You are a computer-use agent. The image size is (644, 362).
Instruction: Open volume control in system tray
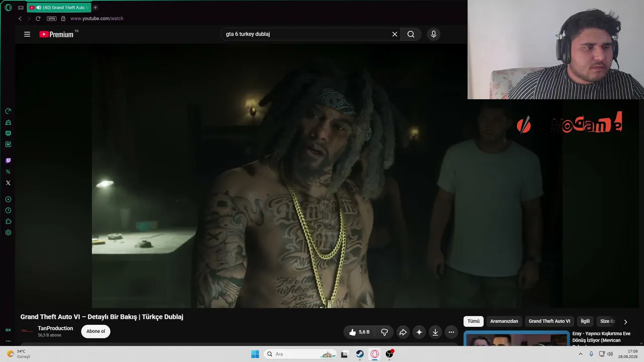point(610,354)
